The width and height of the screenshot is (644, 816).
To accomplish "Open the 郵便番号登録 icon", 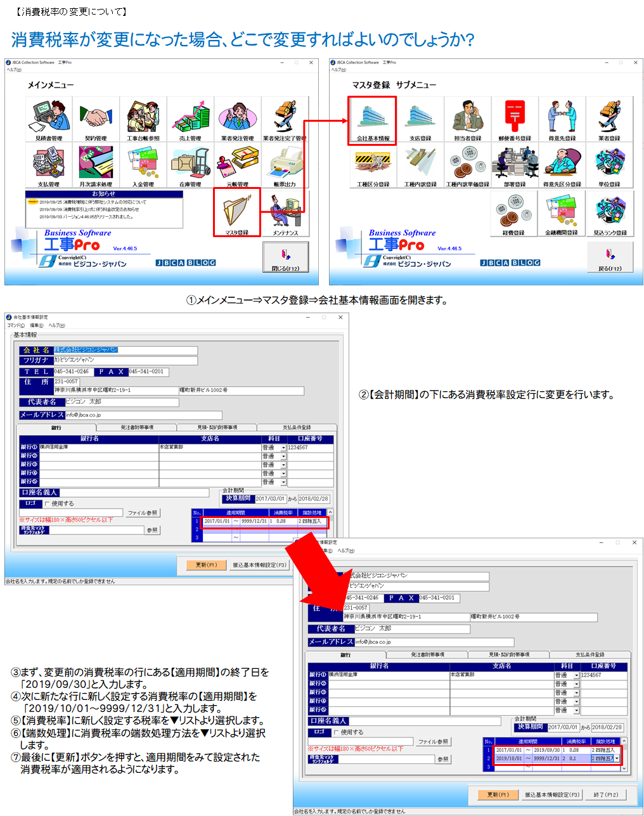I will 515,119.
